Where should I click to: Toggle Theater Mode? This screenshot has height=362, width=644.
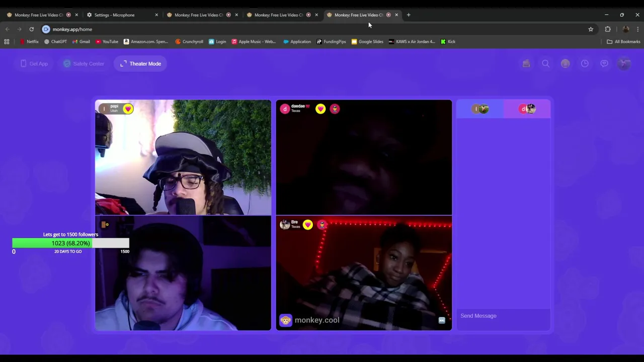click(140, 64)
